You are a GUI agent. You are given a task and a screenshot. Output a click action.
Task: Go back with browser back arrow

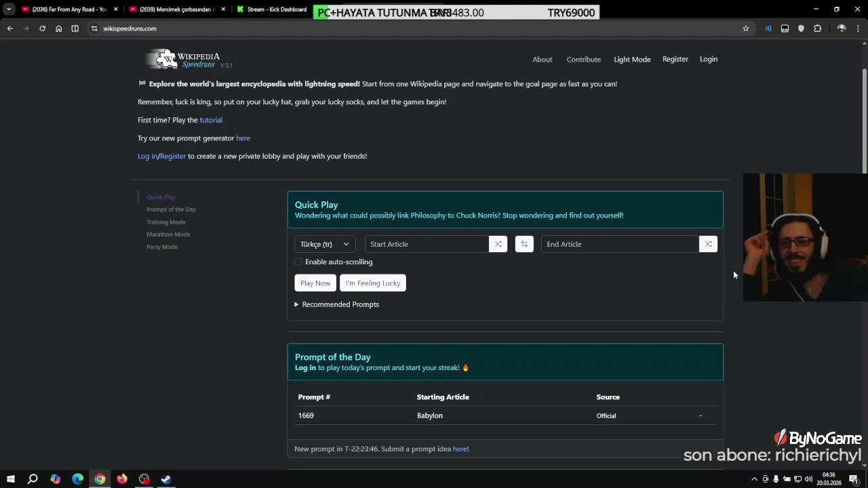pos(9,28)
